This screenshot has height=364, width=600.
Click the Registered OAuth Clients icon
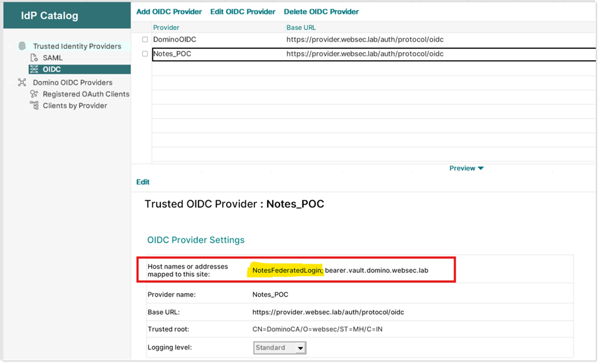click(x=34, y=94)
